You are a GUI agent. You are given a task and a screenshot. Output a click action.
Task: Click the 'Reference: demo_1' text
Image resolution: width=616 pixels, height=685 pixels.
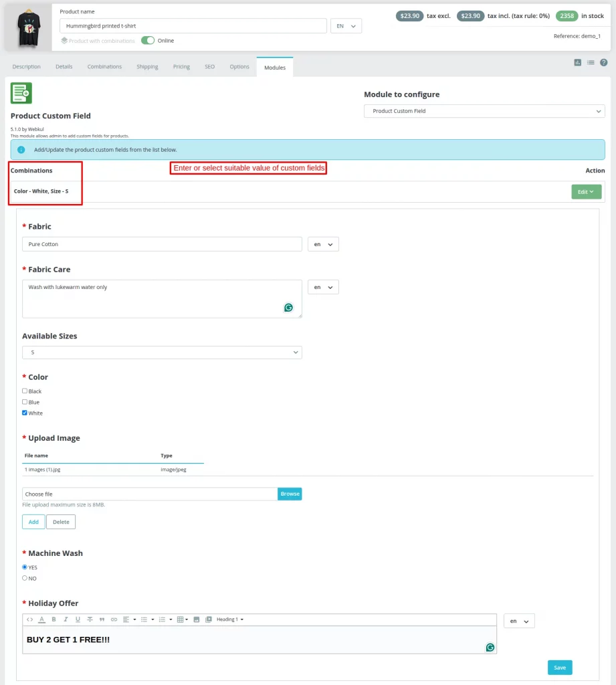click(577, 36)
